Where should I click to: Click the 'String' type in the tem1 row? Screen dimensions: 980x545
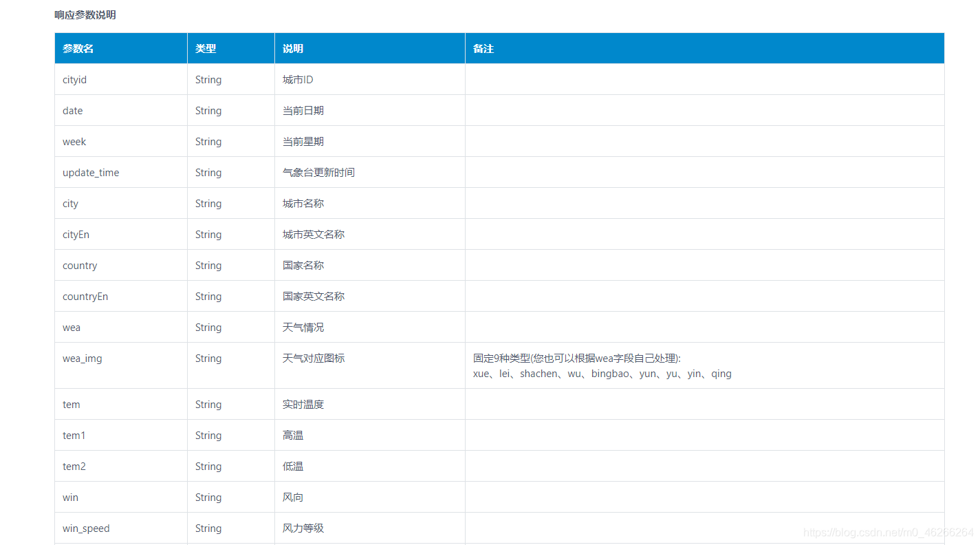pos(208,436)
